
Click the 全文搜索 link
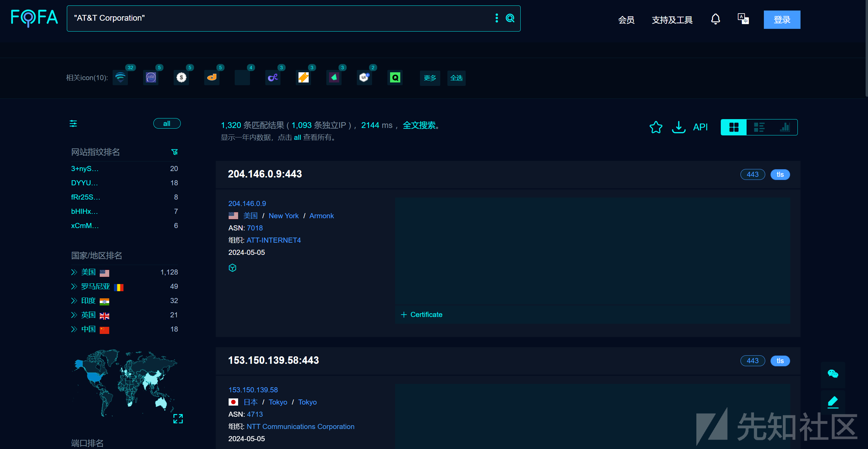tap(419, 125)
